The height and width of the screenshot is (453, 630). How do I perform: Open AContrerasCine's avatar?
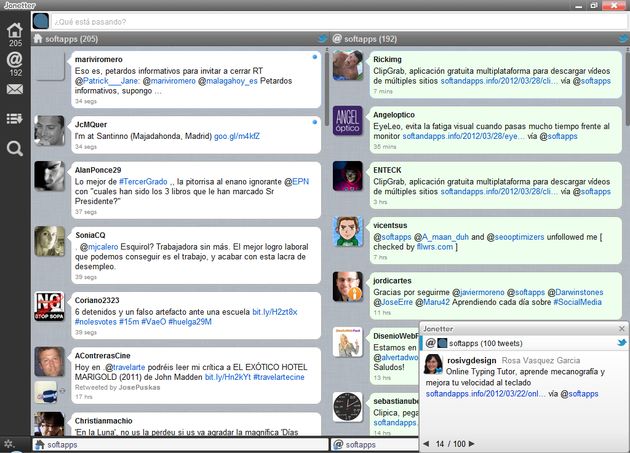coord(49,362)
